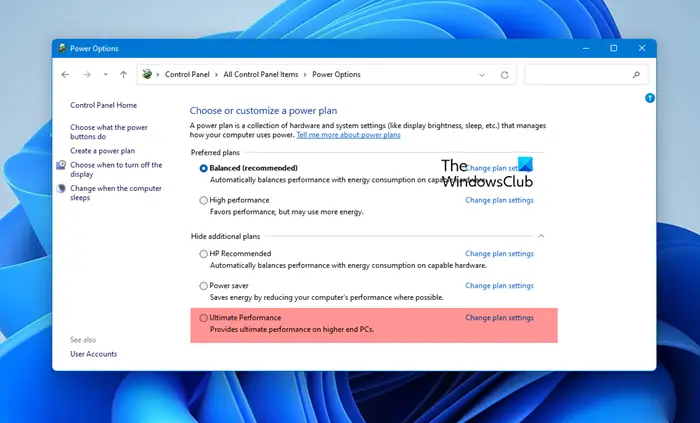Click the Forward navigation arrow
This screenshot has height=423, width=700.
(87, 75)
